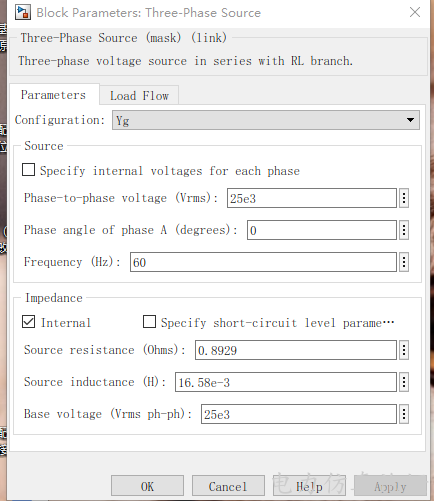This screenshot has width=434, height=501.
Task: Confirm settings with the OK button
Action: [147, 486]
